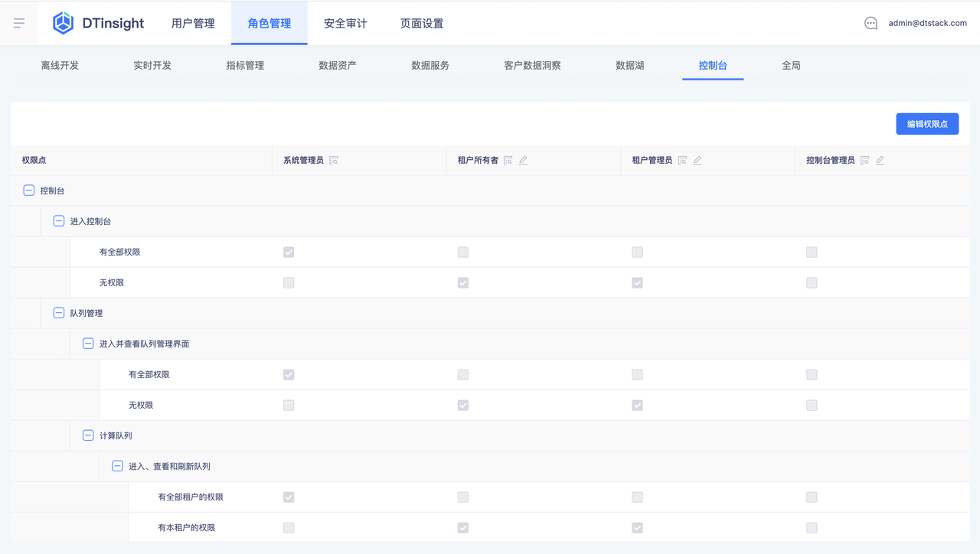980x554 pixels.
Task: Click the 有全部租户的权限 row label
Action: click(191, 497)
